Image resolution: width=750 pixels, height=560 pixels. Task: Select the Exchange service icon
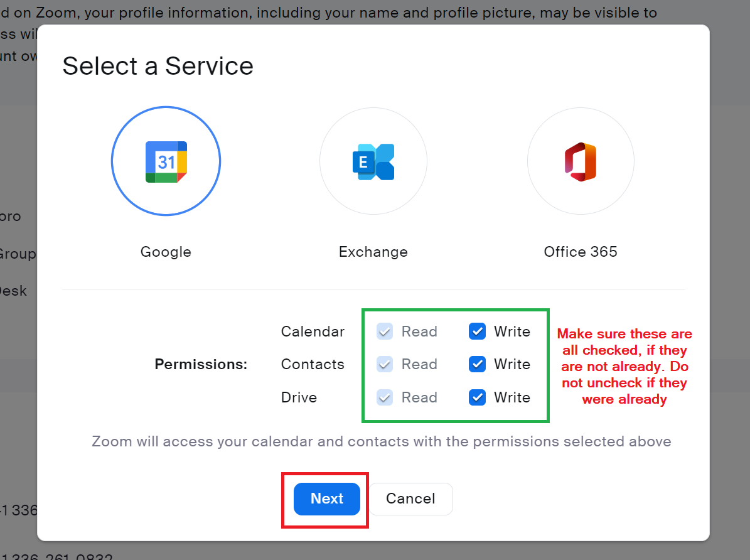(373, 161)
